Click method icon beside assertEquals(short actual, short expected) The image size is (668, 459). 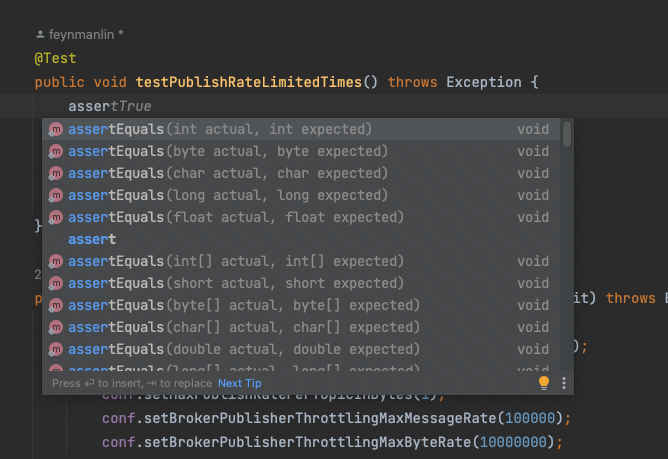tap(55, 283)
